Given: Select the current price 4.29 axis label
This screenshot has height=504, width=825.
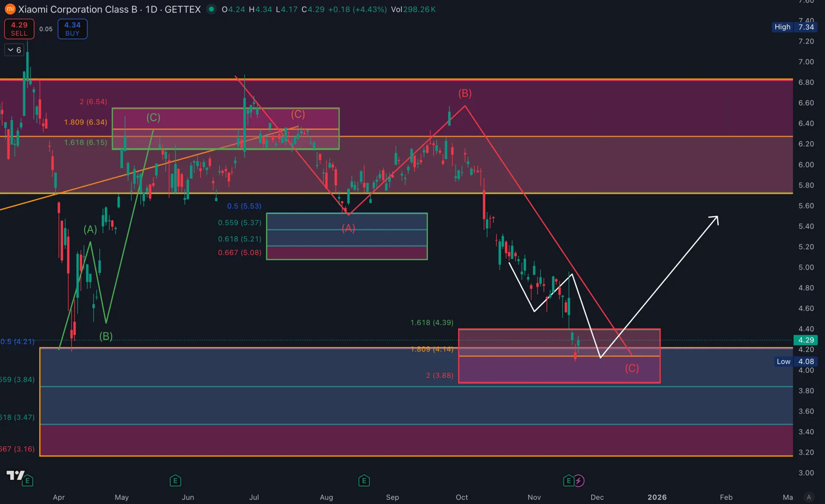Looking at the screenshot, I should pos(806,340).
